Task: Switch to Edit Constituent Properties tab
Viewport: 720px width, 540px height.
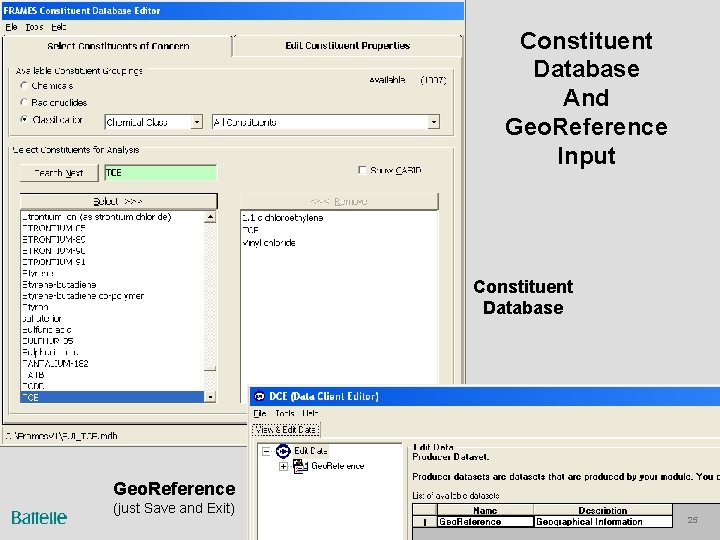Action: (347, 45)
